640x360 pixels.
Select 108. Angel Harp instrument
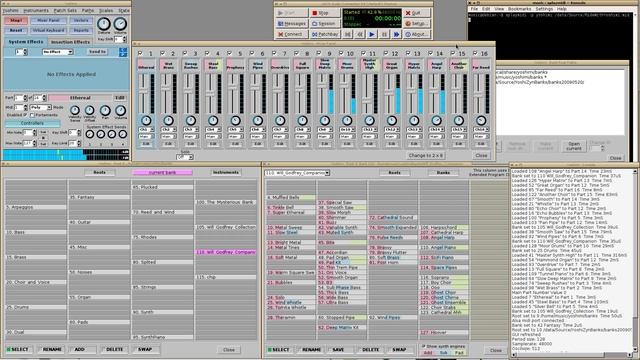444,237
